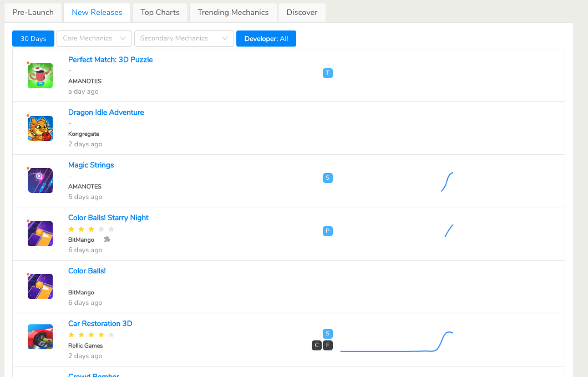Click the Core Mechanics dropdown chevron arrow
The width and height of the screenshot is (588, 377).
123,39
